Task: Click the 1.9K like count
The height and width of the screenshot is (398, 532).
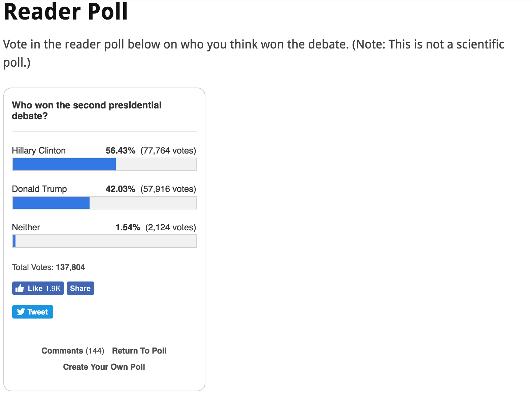Action: [53, 289]
